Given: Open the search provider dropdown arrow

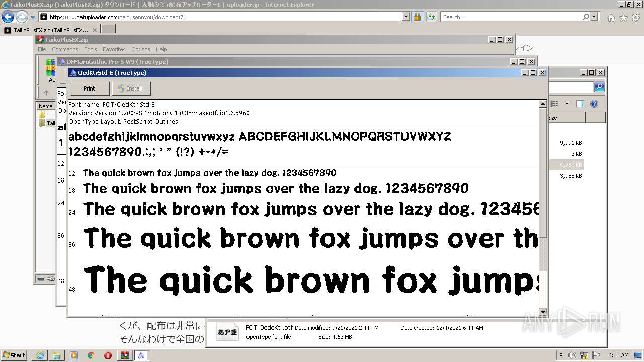Looking at the screenshot, I should pos(595,17).
